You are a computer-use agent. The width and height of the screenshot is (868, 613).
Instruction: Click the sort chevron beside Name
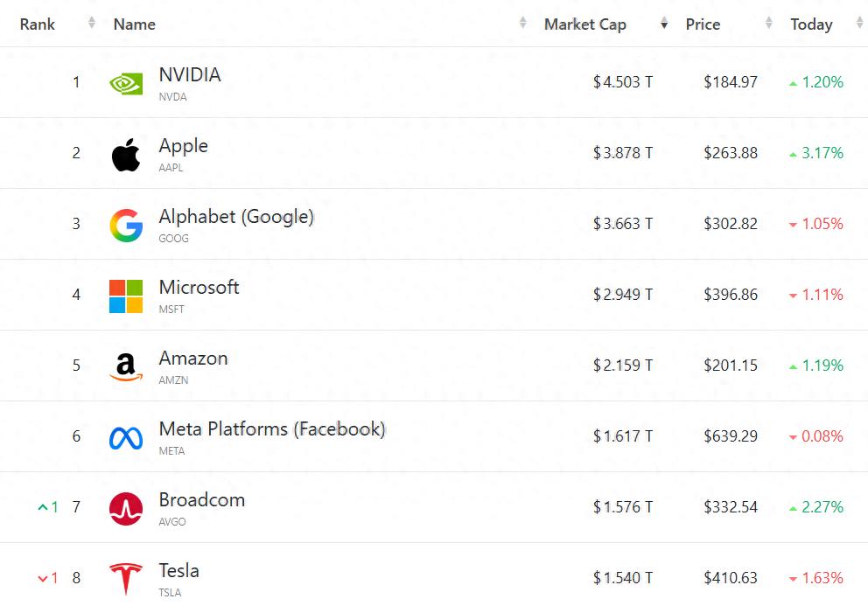(x=522, y=24)
